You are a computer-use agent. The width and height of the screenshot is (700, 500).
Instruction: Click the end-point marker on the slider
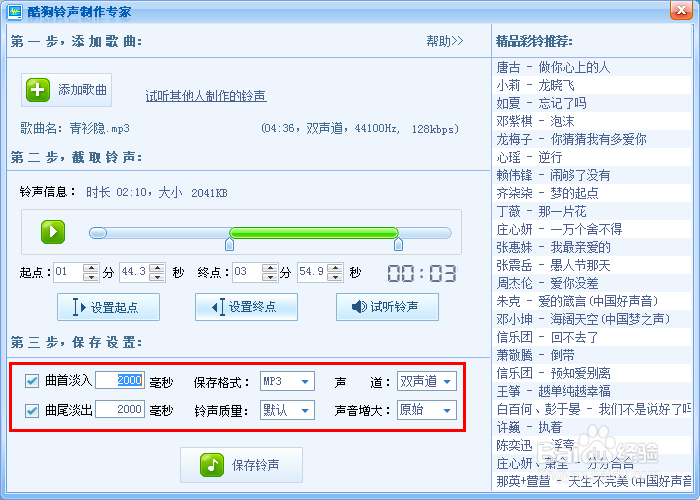tap(398, 244)
